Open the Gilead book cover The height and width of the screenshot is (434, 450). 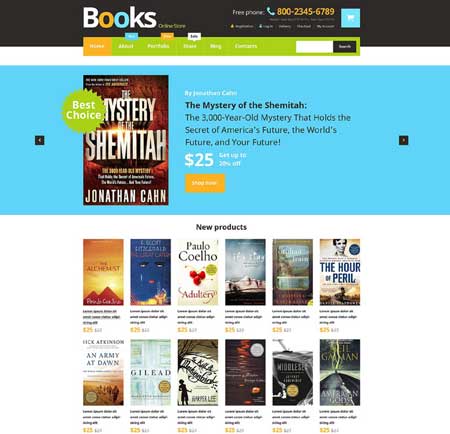[x=150, y=372]
